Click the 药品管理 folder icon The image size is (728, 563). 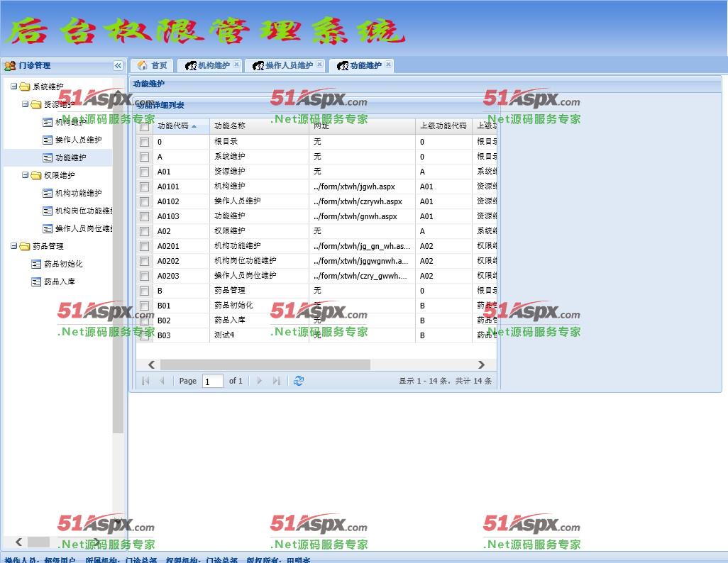click(25, 246)
